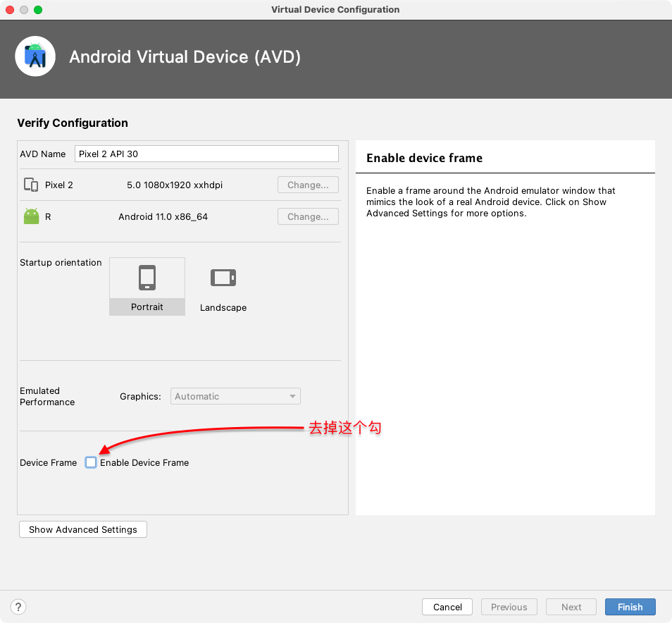This screenshot has width=672, height=623.
Task: Click the green Android R system image icon
Action: tap(31, 216)
